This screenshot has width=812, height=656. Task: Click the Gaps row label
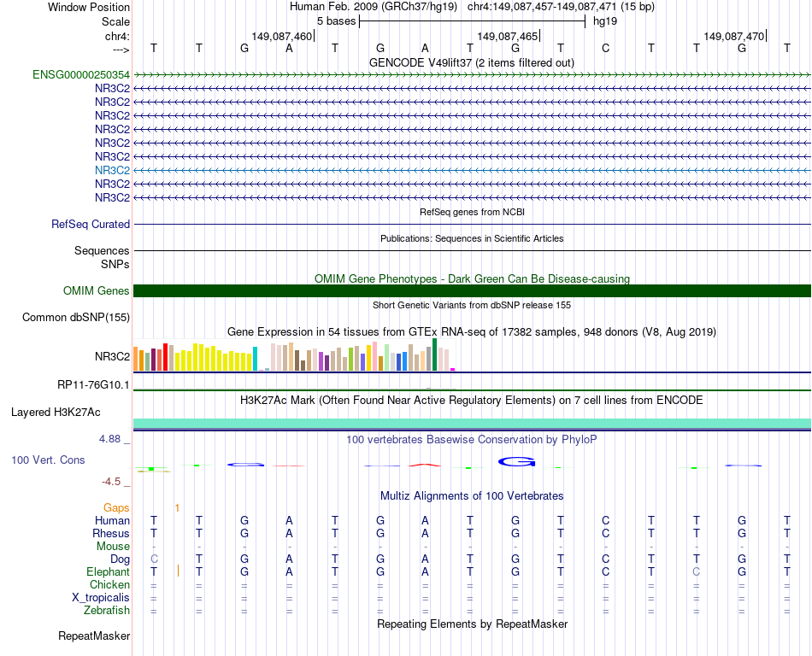[116, 508]
